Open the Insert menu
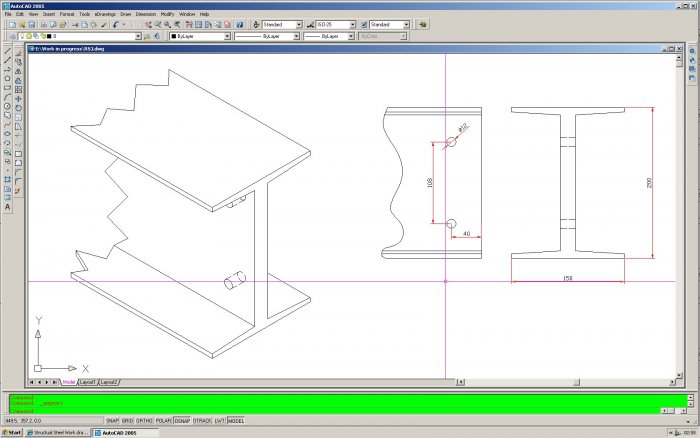 tap(49, 14)
